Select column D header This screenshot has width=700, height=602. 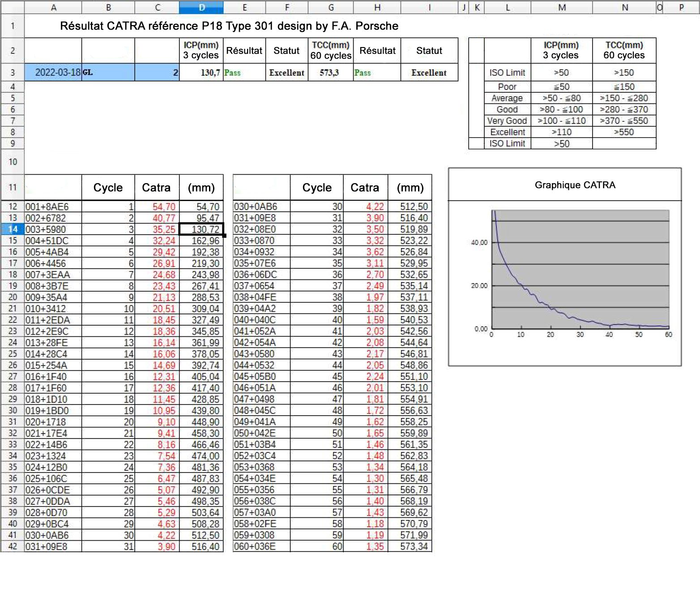[x=201, y=7]
